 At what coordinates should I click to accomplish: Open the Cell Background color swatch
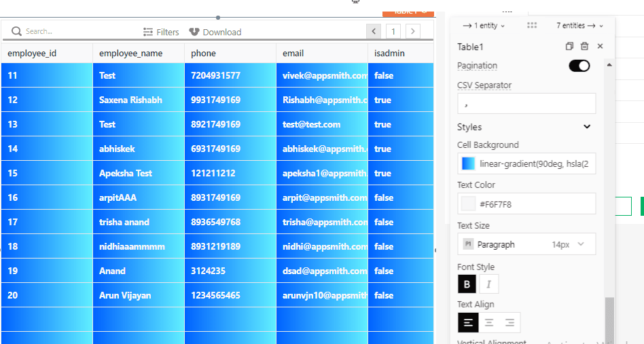[468, 164]
